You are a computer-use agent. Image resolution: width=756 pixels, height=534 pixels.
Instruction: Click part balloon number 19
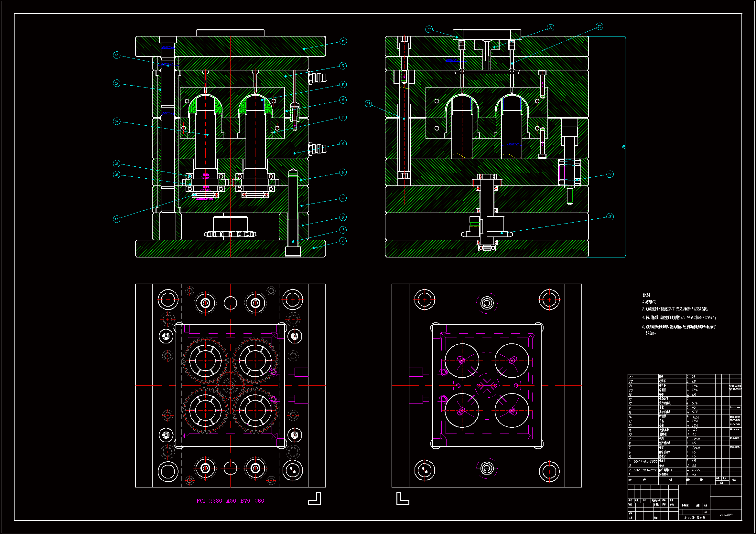(x=610, y=174)
